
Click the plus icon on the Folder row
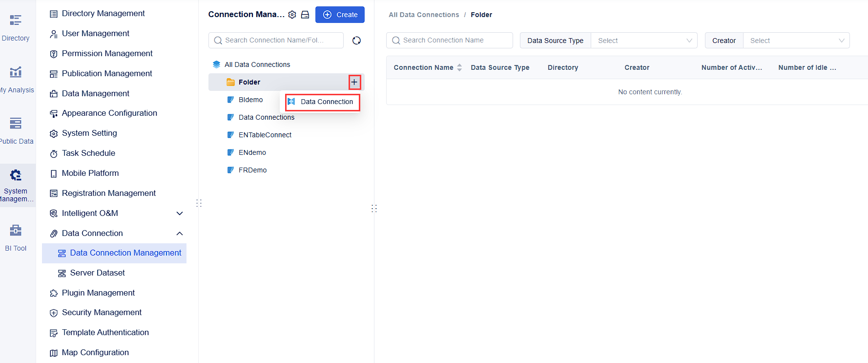click(x=354, y=82)
